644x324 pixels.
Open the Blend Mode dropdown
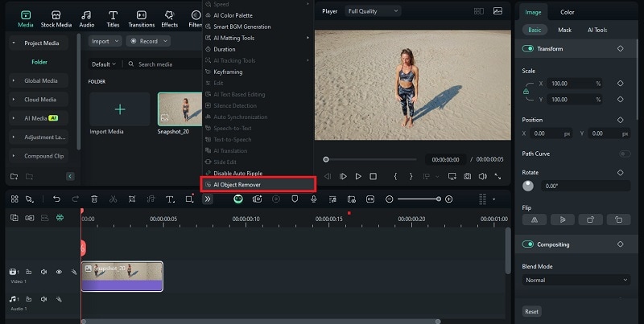[576, 280]
